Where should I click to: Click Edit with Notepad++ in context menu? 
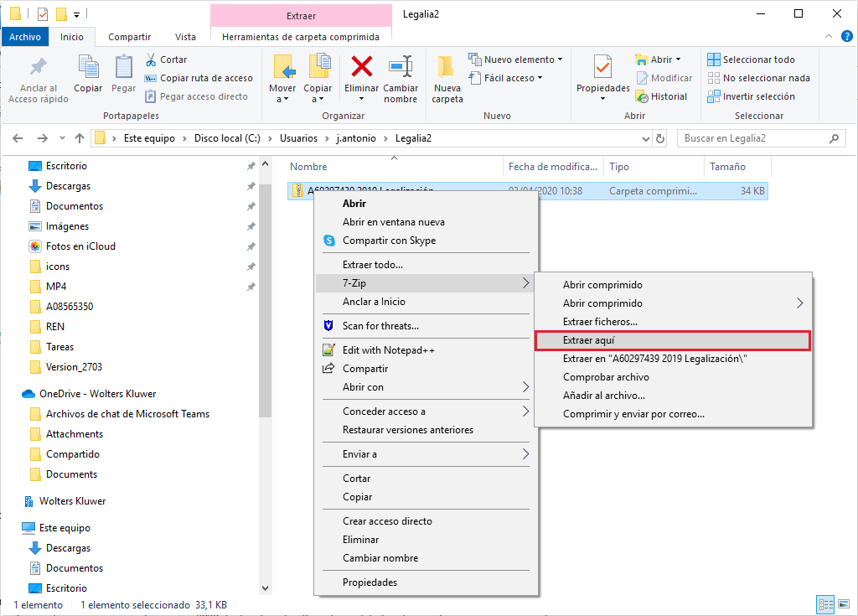[422, 349]
